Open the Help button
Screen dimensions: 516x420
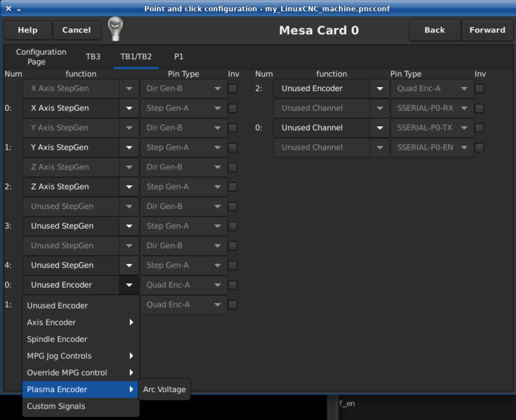click(x=28, y=30)
